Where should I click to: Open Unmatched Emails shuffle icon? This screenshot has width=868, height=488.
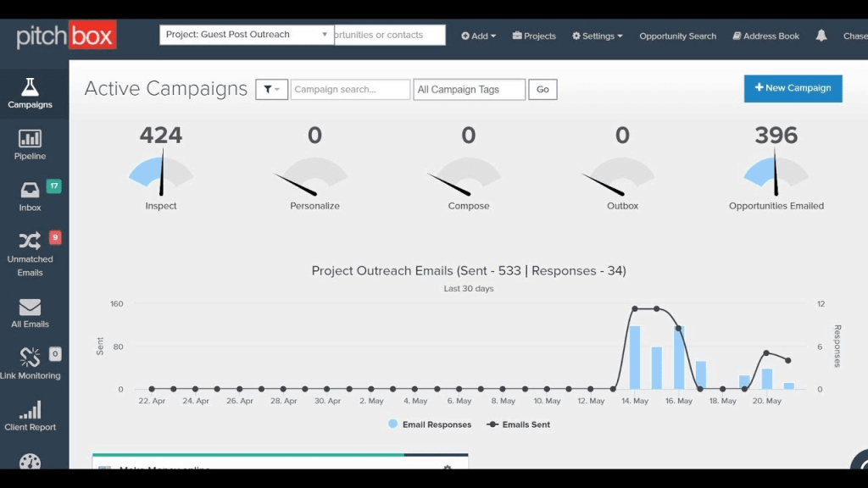pos(30,241)
